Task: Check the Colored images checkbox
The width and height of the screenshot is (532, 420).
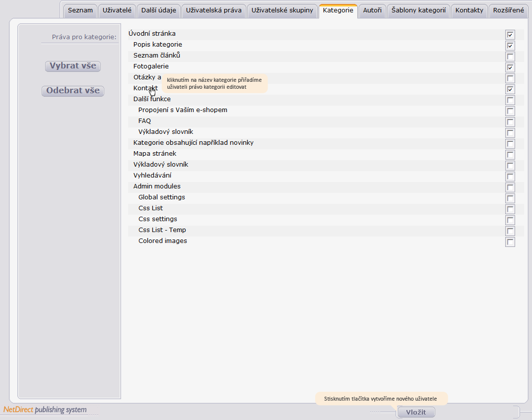Action: pos(510,241)
